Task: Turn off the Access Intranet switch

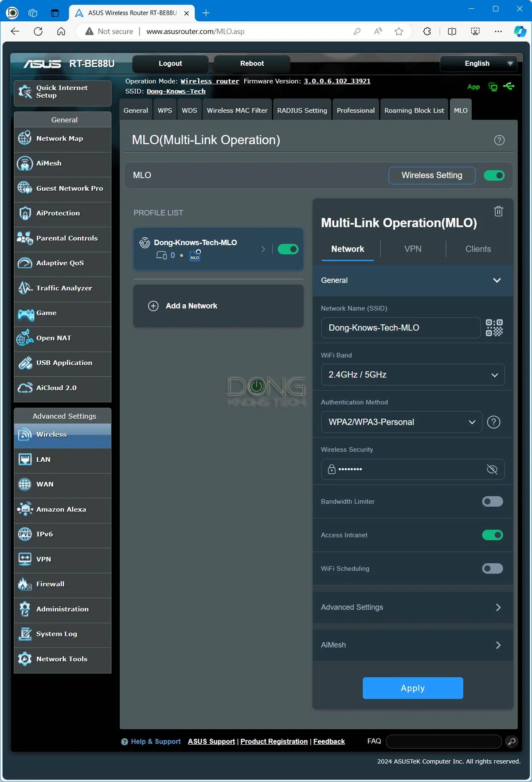Action: (493, 535)
